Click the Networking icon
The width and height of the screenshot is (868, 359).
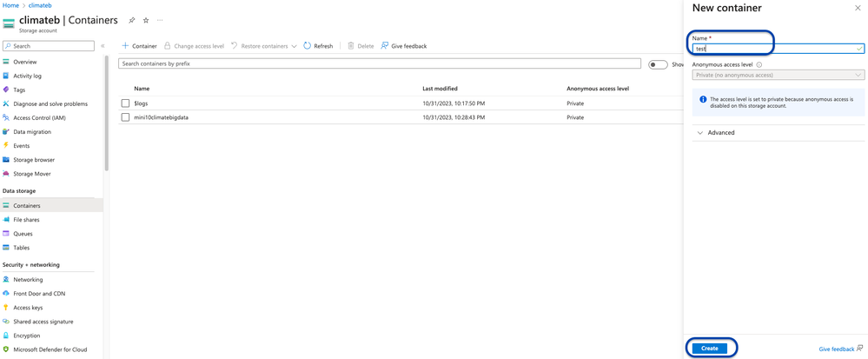pyautogui.click(x=6, y=280)
